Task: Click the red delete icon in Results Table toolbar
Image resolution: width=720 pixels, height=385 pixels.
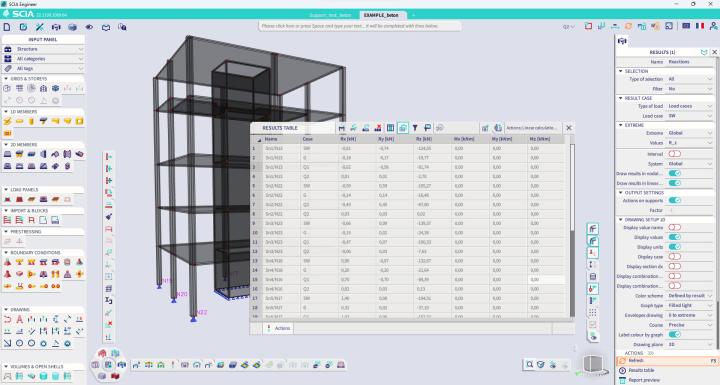Action: (378, 128)
